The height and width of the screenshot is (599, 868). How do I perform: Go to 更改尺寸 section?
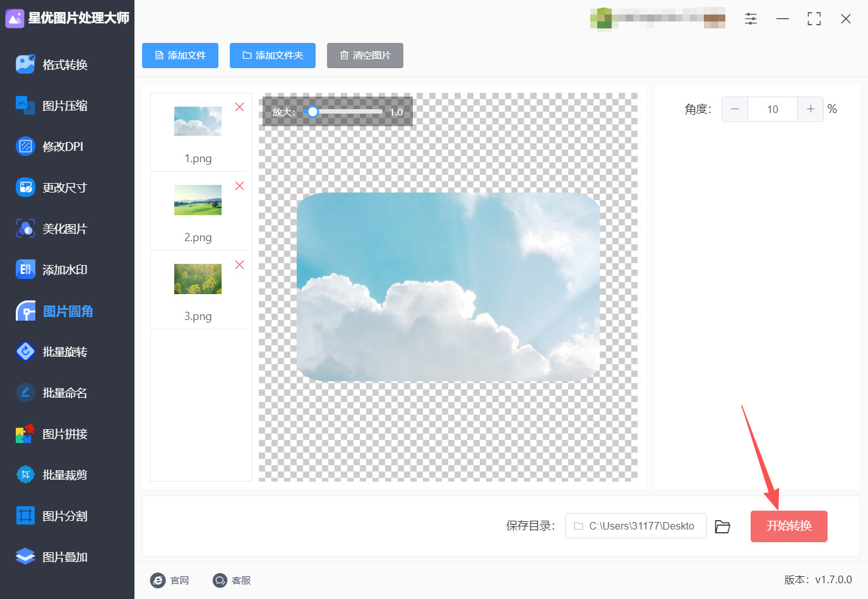[64, 187]
